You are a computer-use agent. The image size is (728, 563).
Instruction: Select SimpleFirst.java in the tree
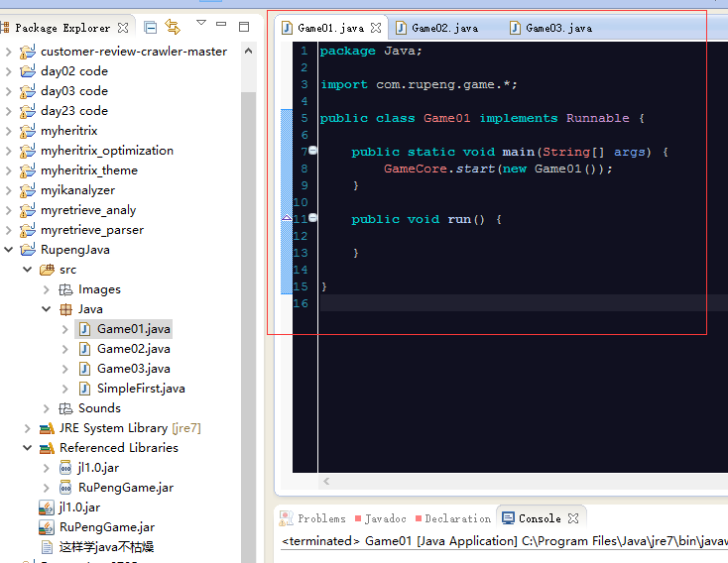pos(141,389)
